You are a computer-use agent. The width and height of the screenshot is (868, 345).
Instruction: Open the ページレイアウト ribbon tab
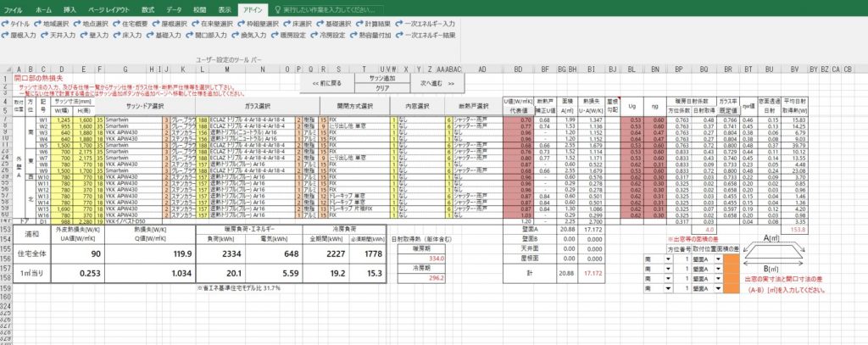109,8
